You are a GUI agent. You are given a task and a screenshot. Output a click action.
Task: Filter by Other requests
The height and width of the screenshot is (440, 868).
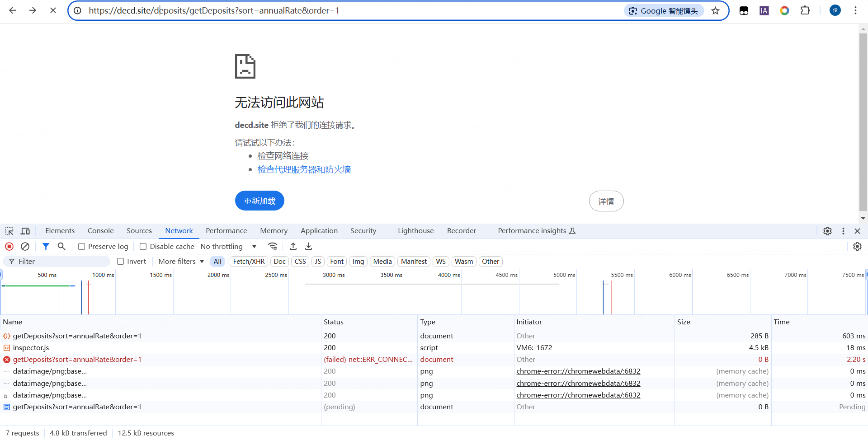[x=491, y=262]
